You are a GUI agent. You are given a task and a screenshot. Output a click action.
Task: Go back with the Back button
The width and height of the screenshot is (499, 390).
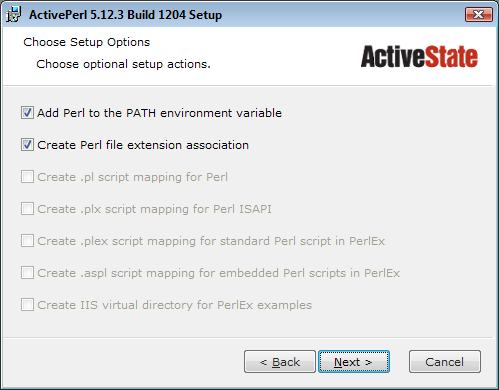pos(280,362)
